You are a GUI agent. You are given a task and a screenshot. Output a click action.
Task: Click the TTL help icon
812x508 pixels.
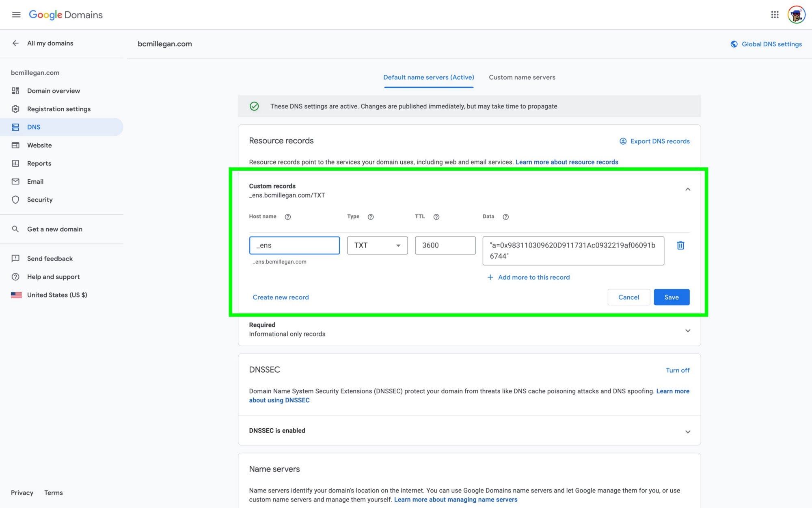(436, 217)
